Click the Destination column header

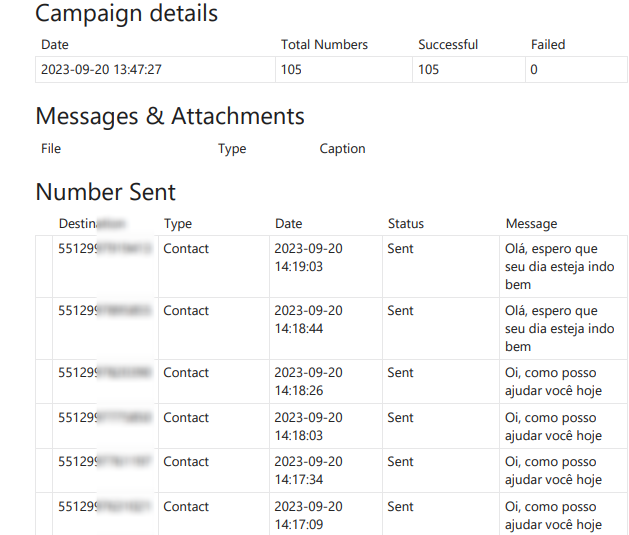click(x=91, y=224)
